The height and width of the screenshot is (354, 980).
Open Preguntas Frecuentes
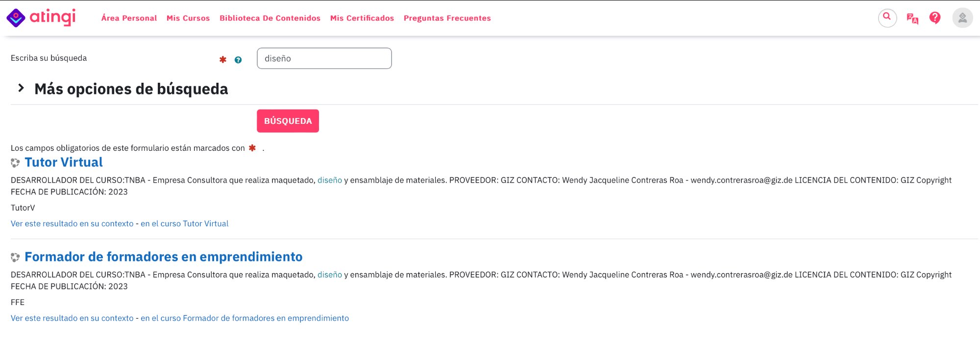pos(447,18)
